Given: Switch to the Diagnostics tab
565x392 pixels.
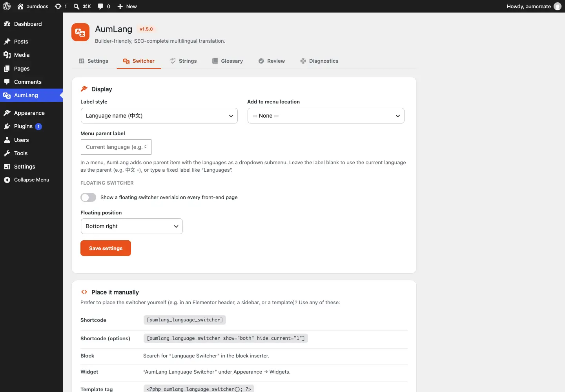Looking at the screenshot, I should tap(319, 61).
